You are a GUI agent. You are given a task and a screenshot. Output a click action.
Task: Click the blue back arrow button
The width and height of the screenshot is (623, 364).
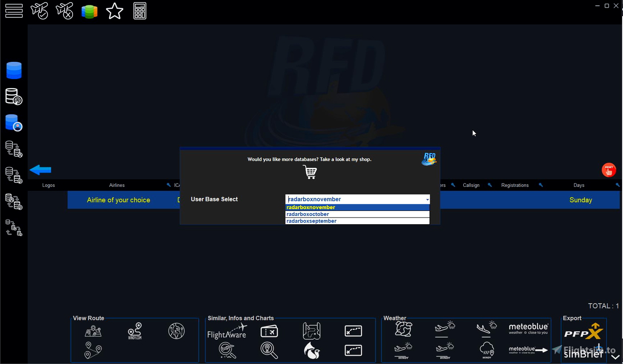[x=40, y=170]
